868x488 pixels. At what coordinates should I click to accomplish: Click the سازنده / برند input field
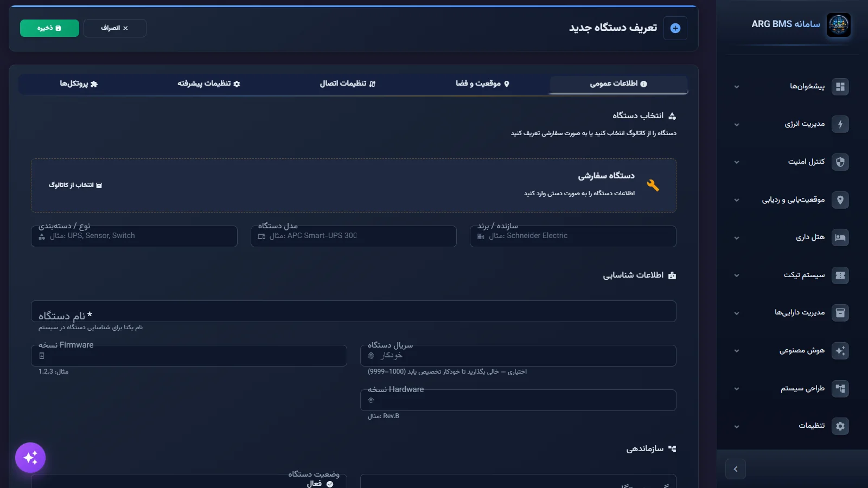point(573,236)
